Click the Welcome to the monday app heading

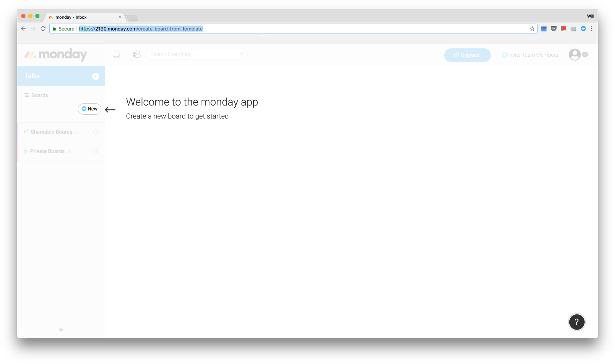point(192,102)
